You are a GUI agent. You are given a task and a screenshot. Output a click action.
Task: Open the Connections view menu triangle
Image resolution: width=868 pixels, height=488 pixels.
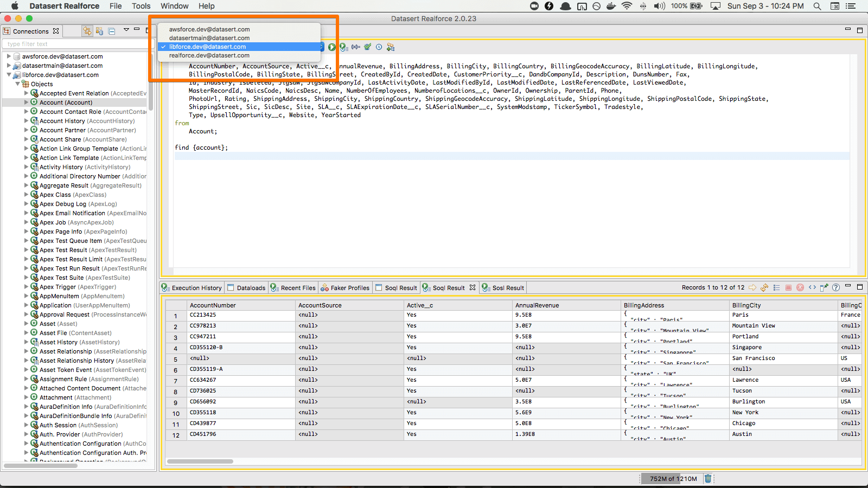126,30
